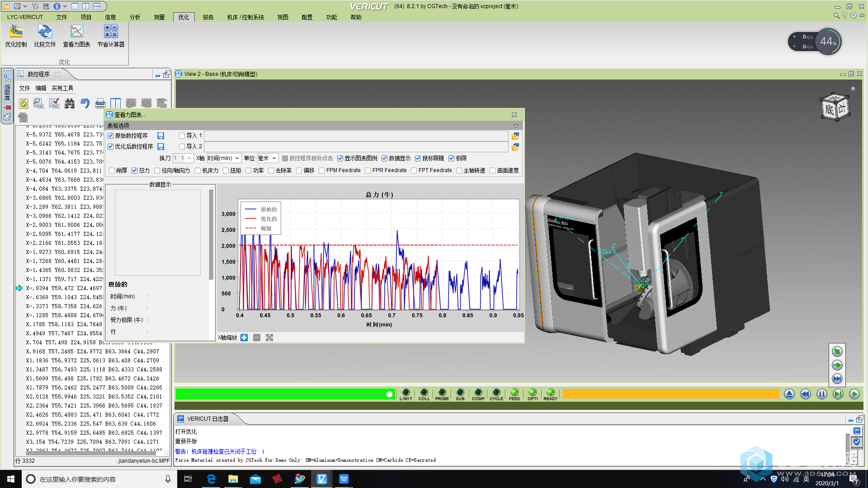
Task: Click the printer icon in NC program panel
Action: pyautogui.click(x=100, y=103)
